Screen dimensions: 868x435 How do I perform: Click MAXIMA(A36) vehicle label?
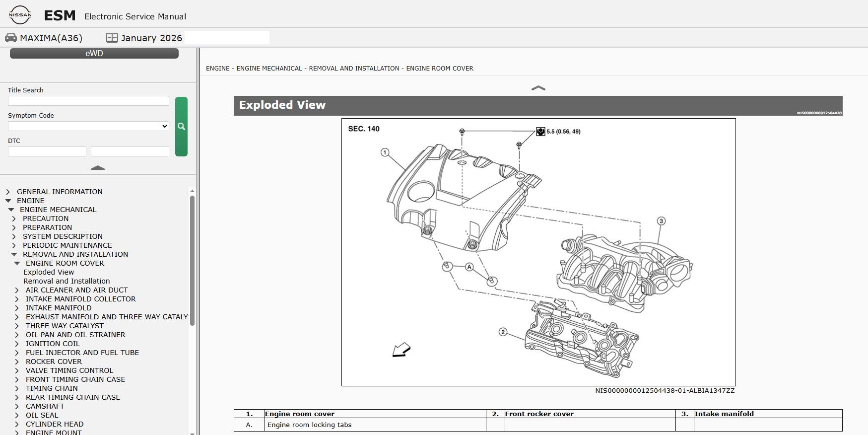pyautogui.click(x=51, y=38)
